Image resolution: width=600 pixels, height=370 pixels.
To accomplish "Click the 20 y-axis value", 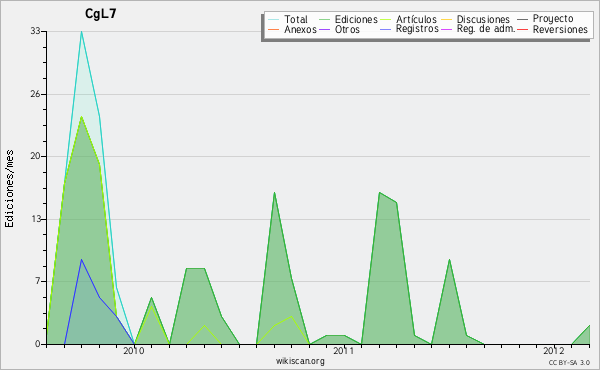I will pos(35,156).
